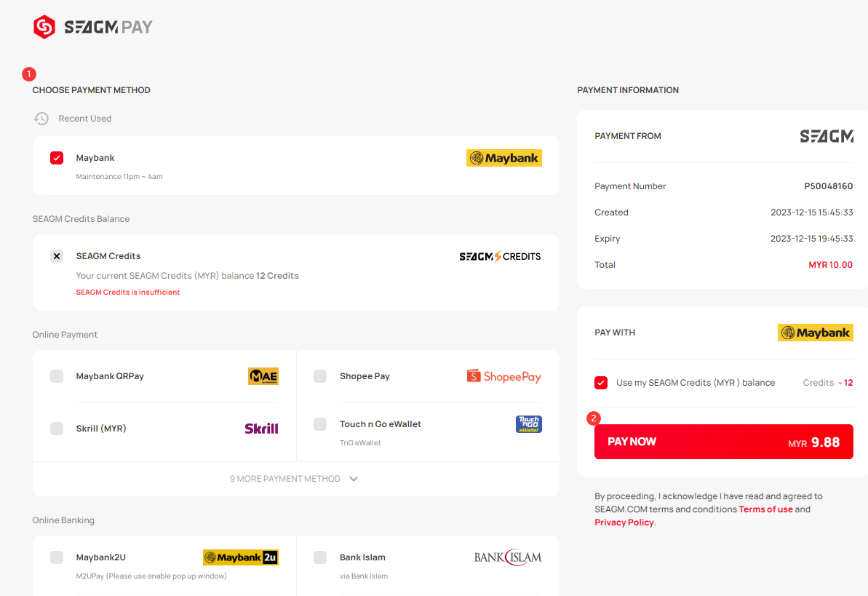This screenshot has height=596, width=868.
Task: Click the Online Payment section heading
Action: pyautogui.click(x=65, y=335)
